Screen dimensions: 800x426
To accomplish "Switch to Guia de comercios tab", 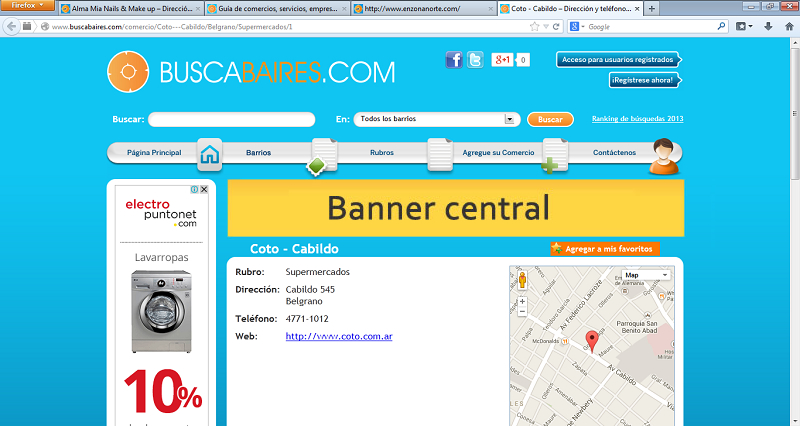I will click(278, 9).
